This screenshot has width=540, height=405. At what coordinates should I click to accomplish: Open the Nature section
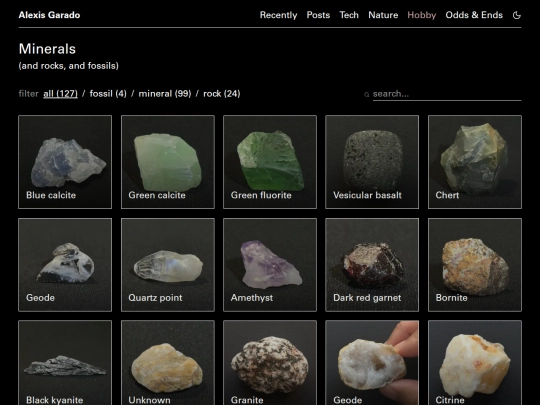point(383,15)
